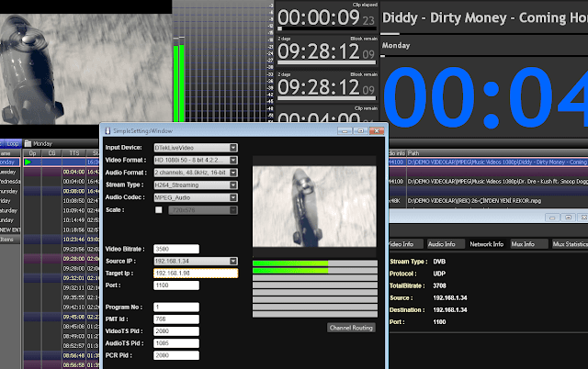
Task: Click the 10:08:50 TTS cell
Action: tap(73, 201)
